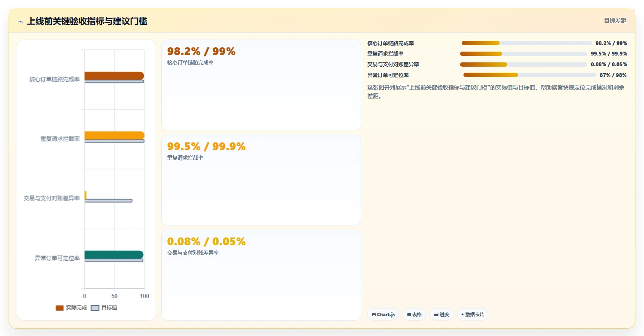Click the 99.5% / 99.9% card heading
Image resolution: width=644 pixels, height=336 pixels.
click(206, 147)
